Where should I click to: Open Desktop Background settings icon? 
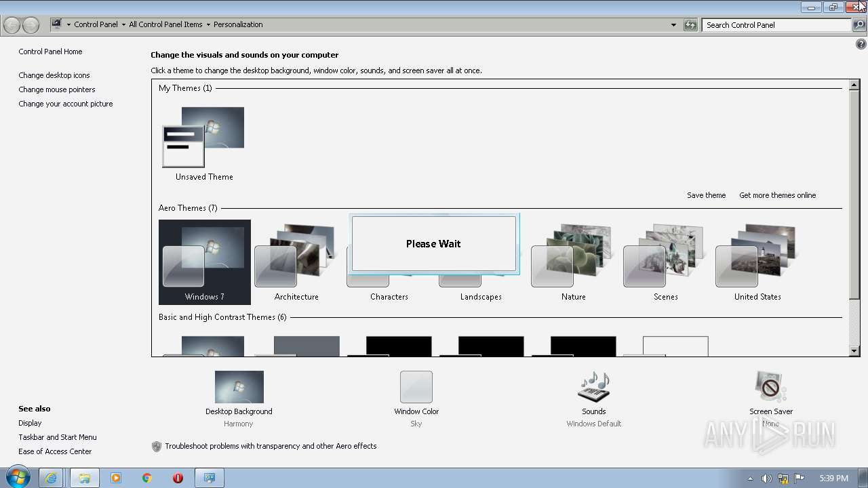click(x=239, y=387)
